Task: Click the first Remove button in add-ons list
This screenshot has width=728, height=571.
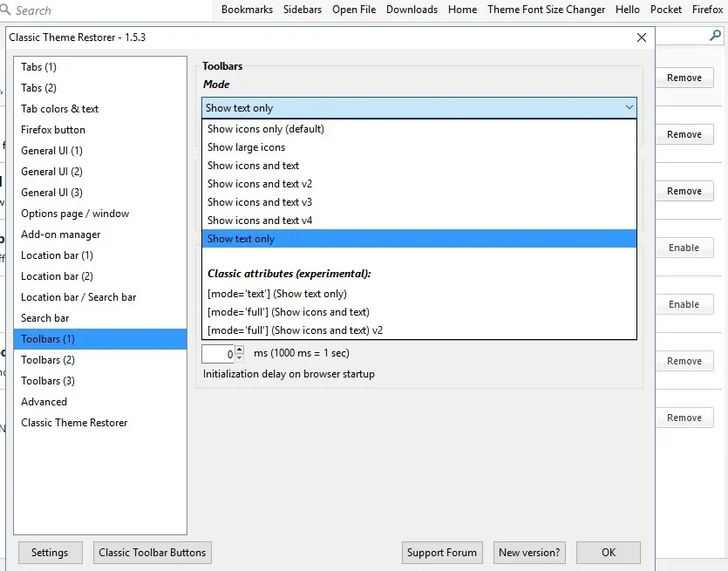Action: [x=684, y=78]
